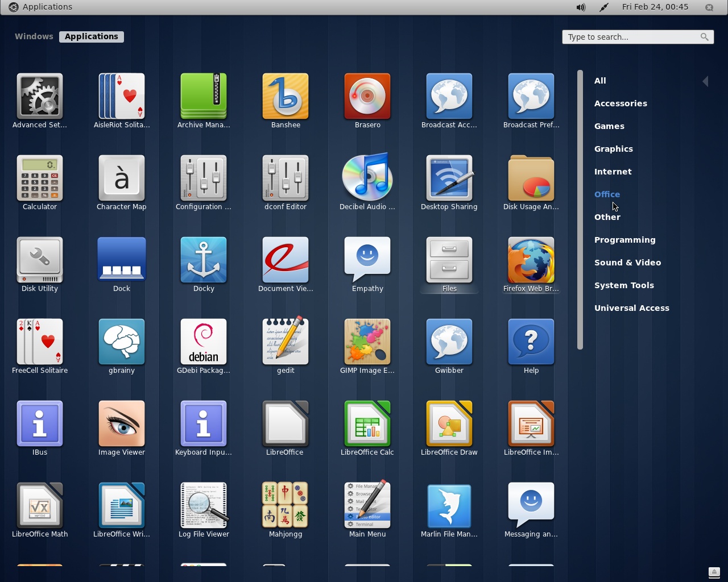
Task: Start Mahjongg game
Action: click(286, 510)
